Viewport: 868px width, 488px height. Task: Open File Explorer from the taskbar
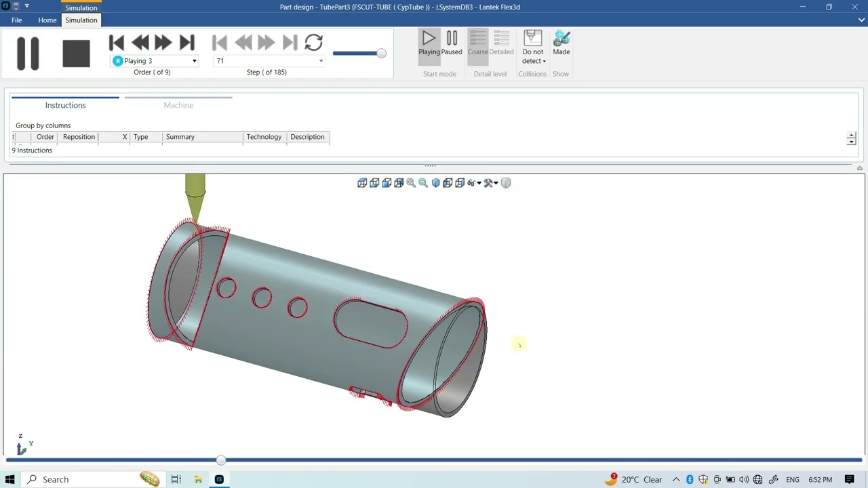click(197, 479)
